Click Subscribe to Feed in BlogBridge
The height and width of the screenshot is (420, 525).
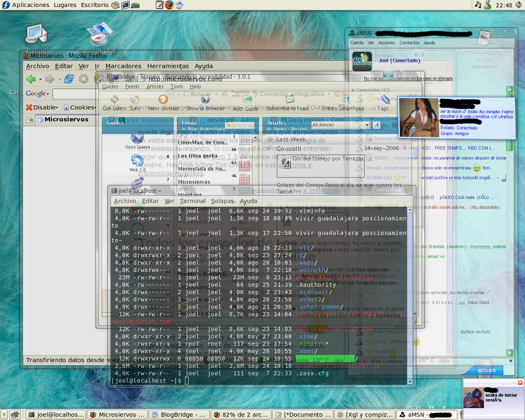coord(290,103)
